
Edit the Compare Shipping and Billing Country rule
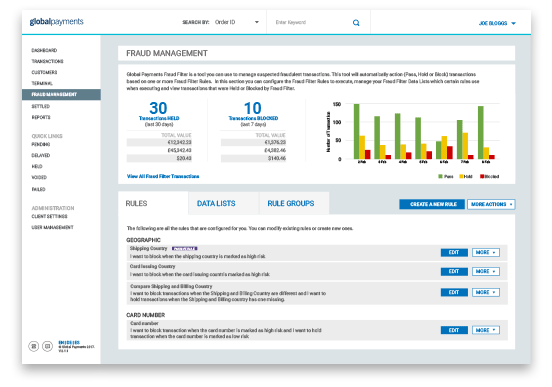454,292
